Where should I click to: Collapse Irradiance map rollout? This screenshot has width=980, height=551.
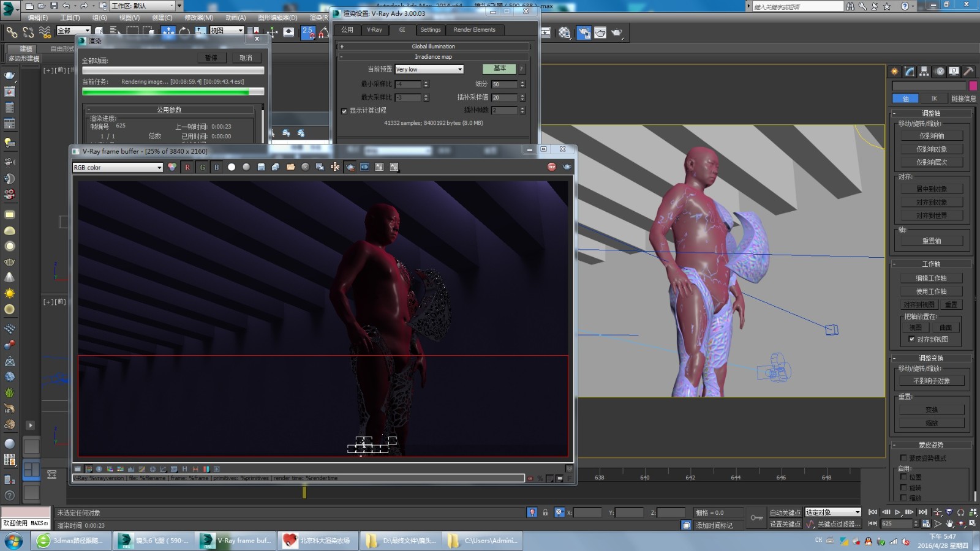point(434,57)
